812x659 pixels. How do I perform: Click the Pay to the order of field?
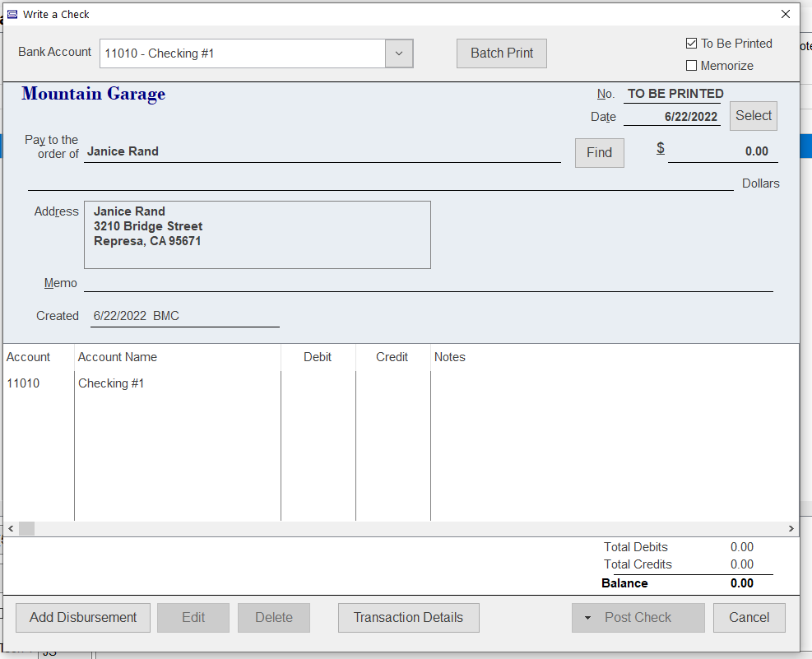click(321, 152)
